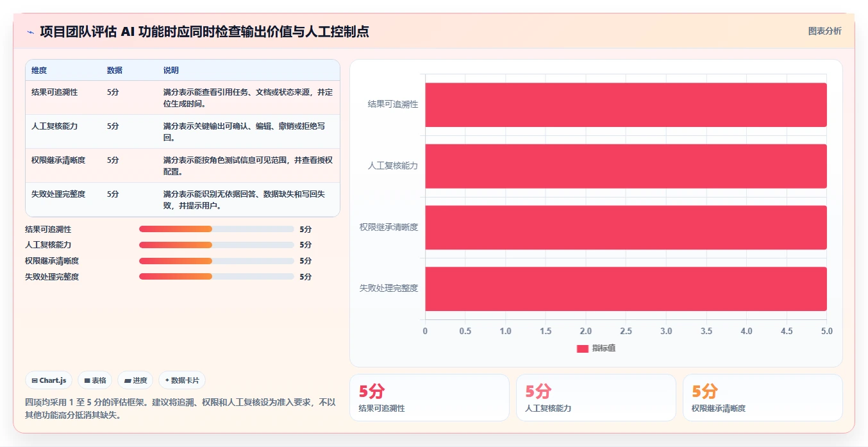
Task: Click the page title about 项目团队评估 AI 功能
Action: pos(204,31)
